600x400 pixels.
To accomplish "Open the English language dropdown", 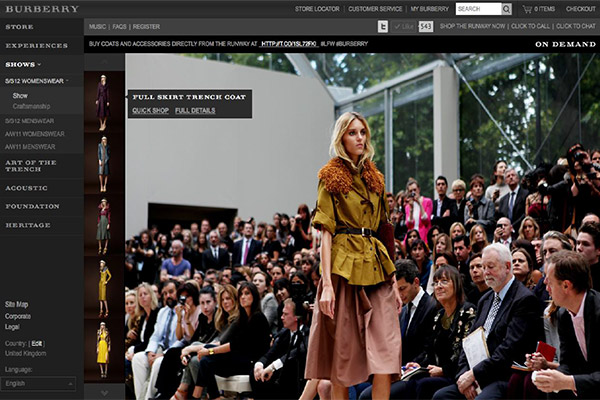I will [x=38, y=384].
